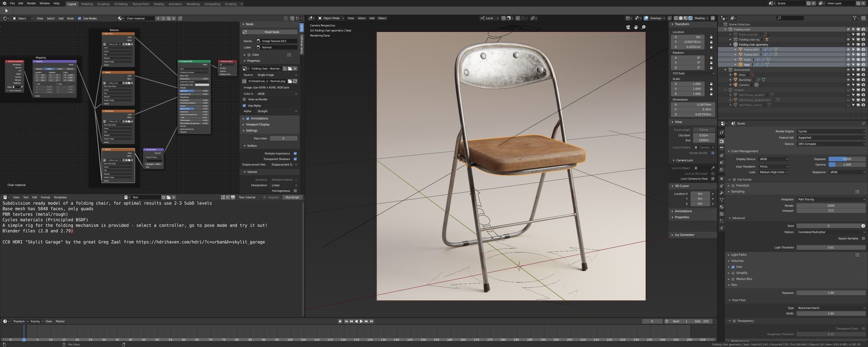The width and height of the screenshot is (868, 347).
Task: Click the Run Script button
Action: tap(292, 198)
